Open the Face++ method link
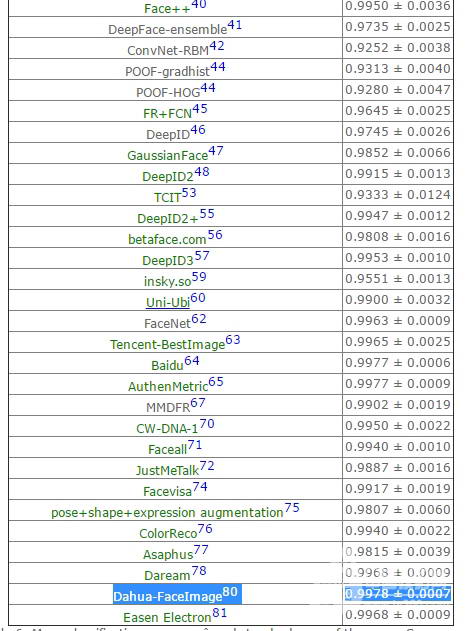The width and height of the screenshot is (474, 631). coord(167,9)
